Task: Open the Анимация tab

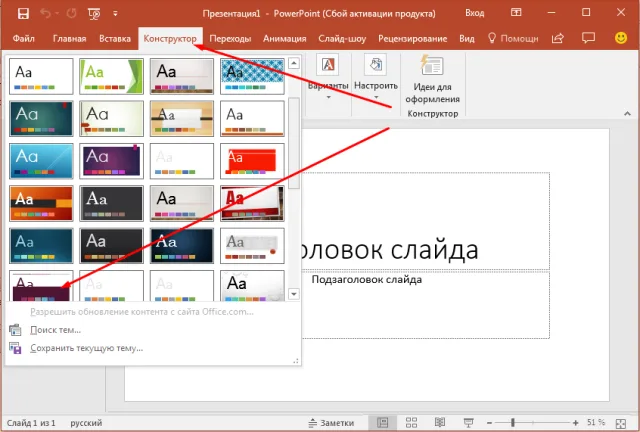Action: 284,38
